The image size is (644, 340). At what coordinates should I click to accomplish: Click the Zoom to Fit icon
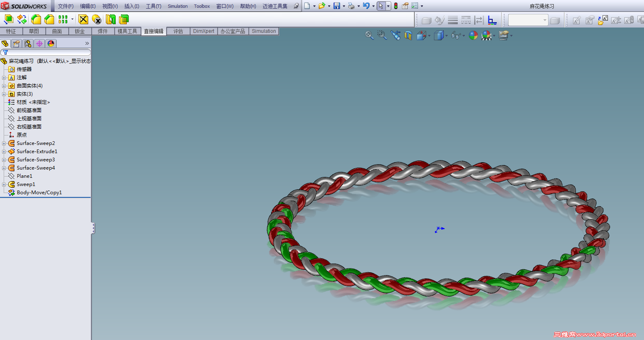coord(370,36)
